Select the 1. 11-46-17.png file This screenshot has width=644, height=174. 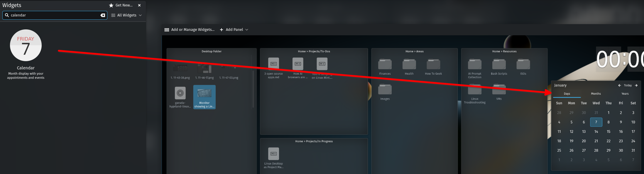click(204, 71)
